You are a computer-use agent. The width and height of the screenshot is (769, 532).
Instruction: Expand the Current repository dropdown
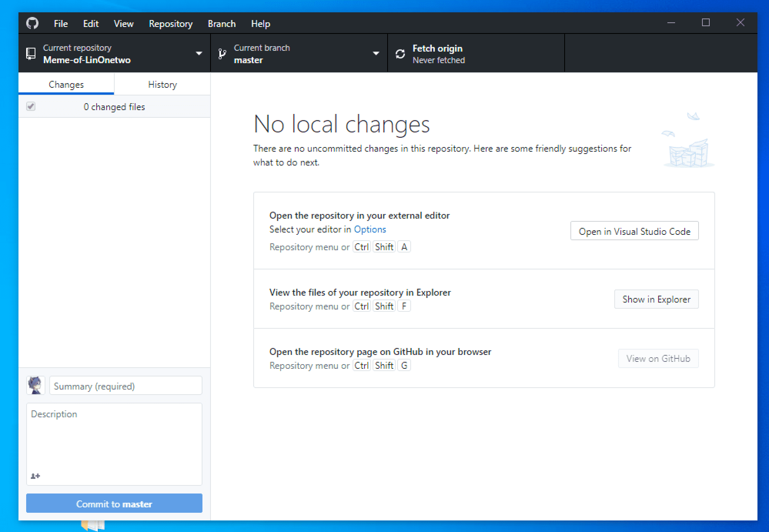click(199, 54)
